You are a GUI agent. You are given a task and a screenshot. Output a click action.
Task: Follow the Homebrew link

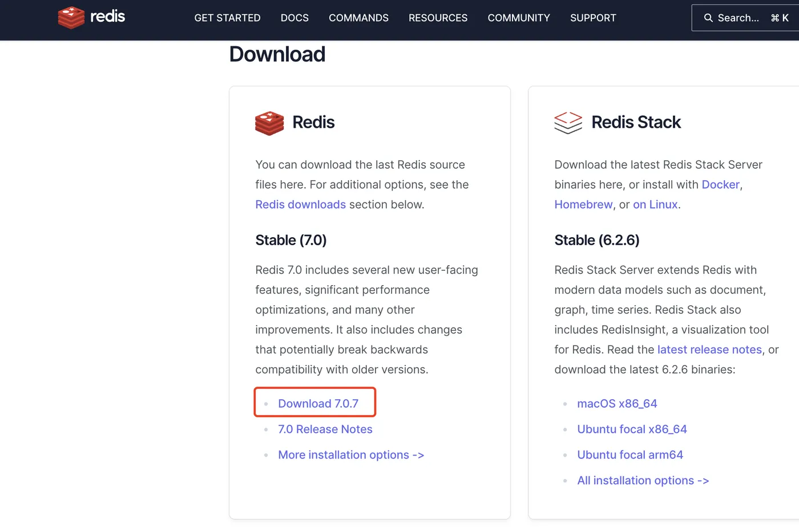pyautogui.click(x=583, y=204)
